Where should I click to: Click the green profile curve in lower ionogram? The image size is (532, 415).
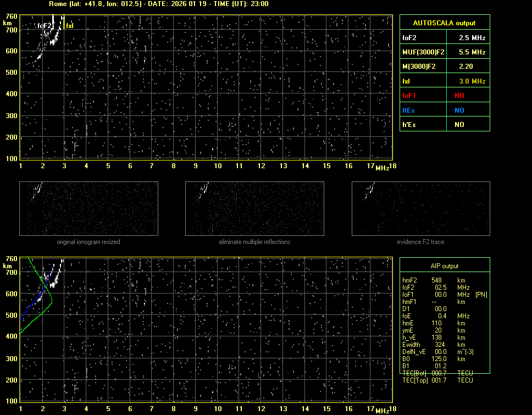[x=49, y=300]
